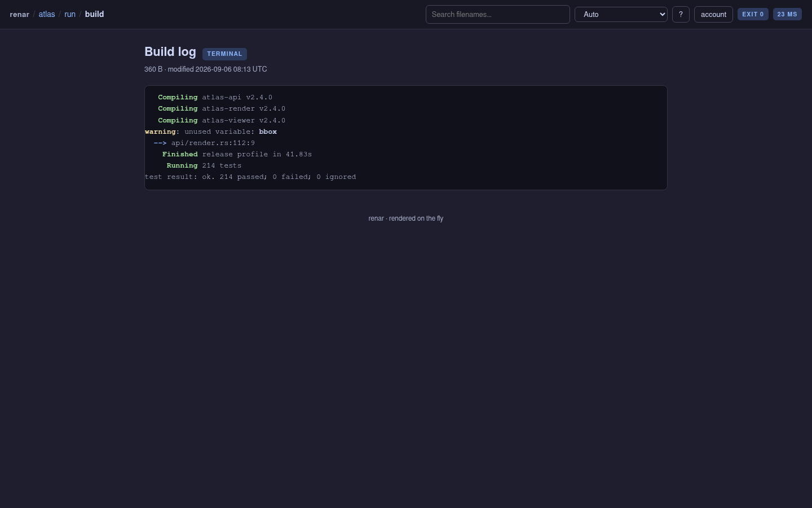Click the build breadcrumb item
This screenshot has height=508, width=812.
tap(94, 14)
